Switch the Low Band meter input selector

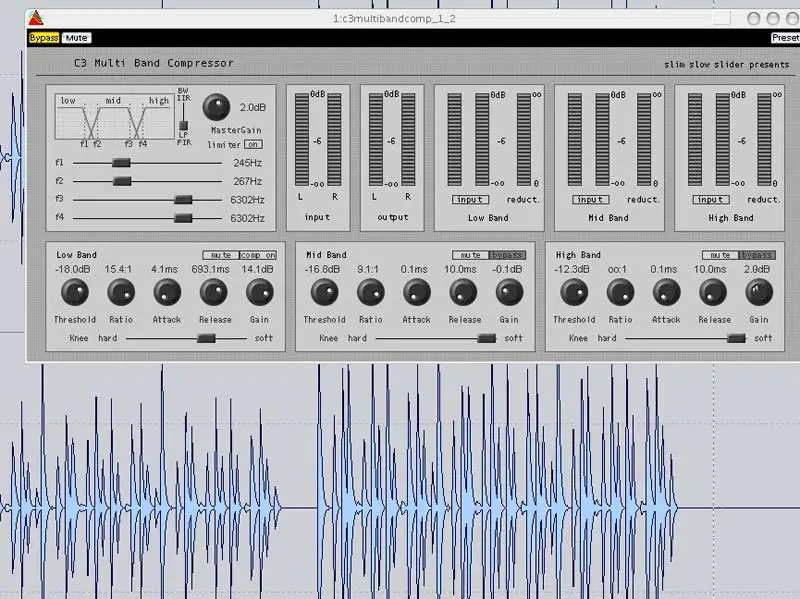(x=469, y=199)
